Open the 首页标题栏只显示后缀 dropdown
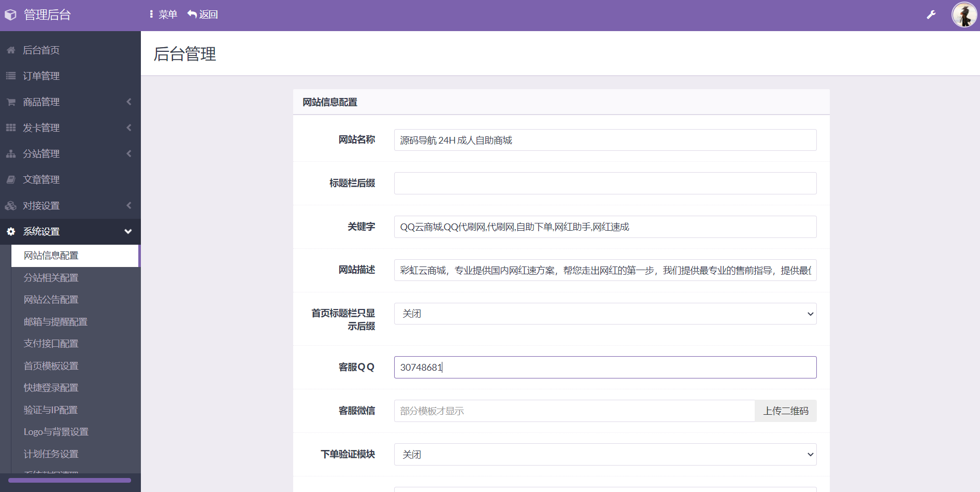Viewport: 980px width, 492px height. (x=604, y=314)
